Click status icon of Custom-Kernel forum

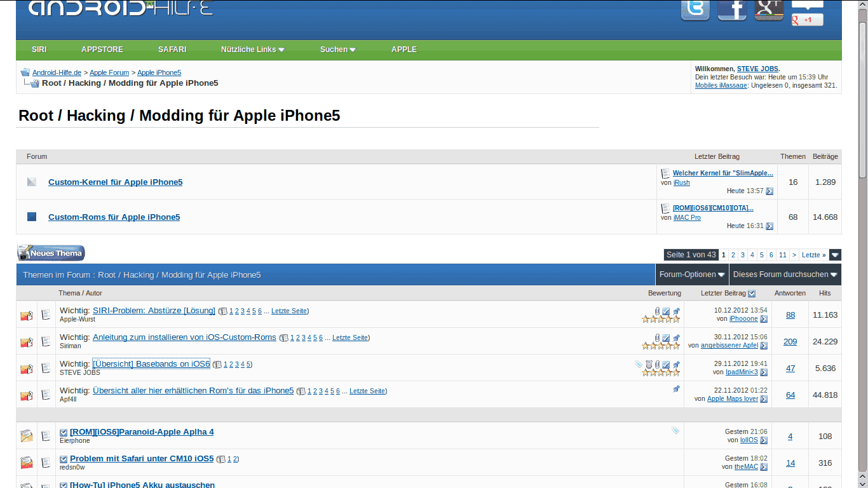32,182
